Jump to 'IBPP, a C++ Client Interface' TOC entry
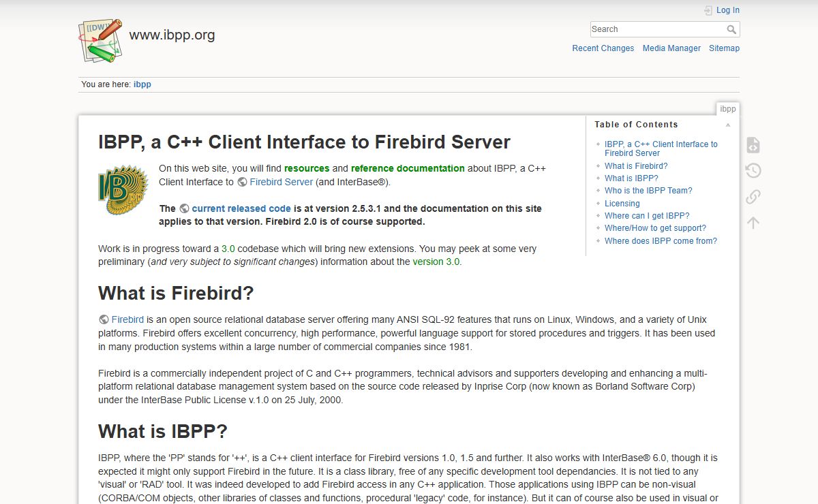 click(x=661, y=148)
